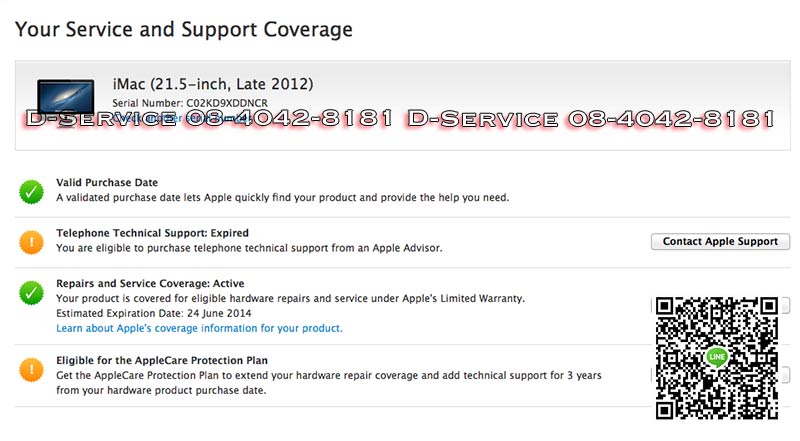Click the validated purchase date description text
Image resolution: width=800 pixels, height=441 pixels.
click(282, 198)
